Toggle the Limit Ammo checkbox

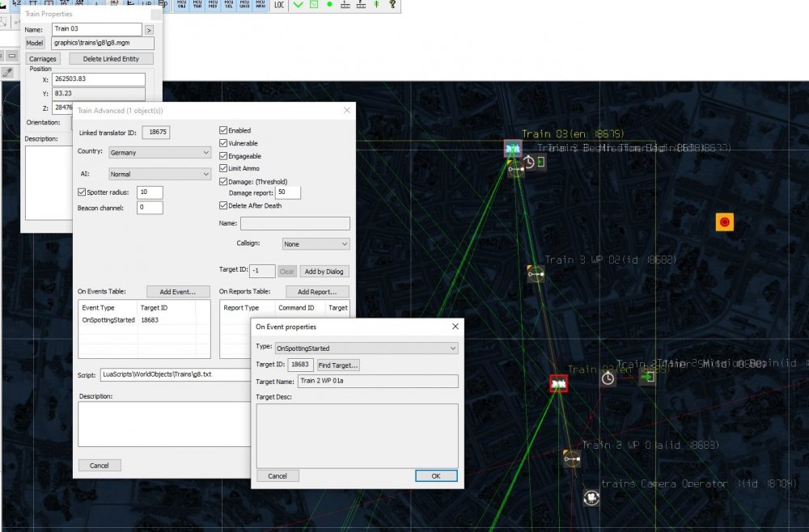[x=224, y=169]
